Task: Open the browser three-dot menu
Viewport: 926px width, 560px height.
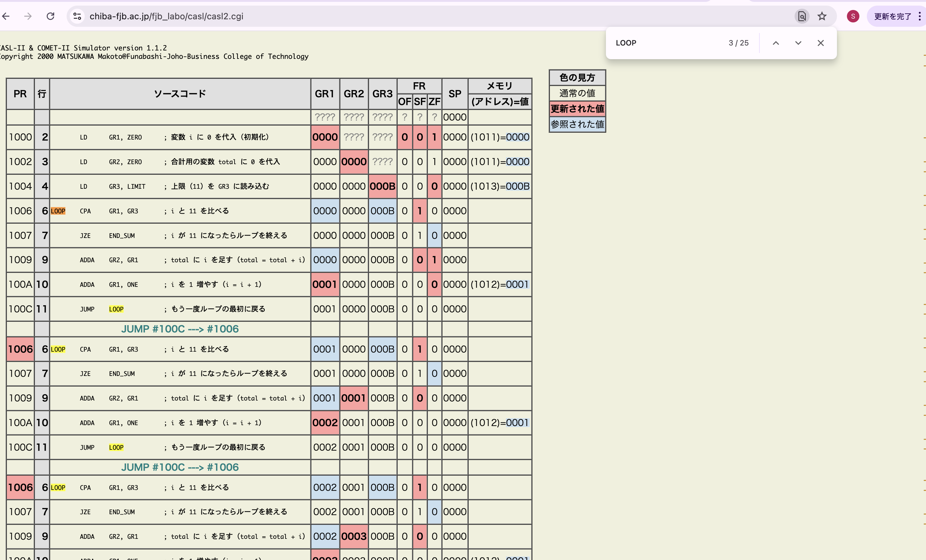Action: click(x=921, y=16)
